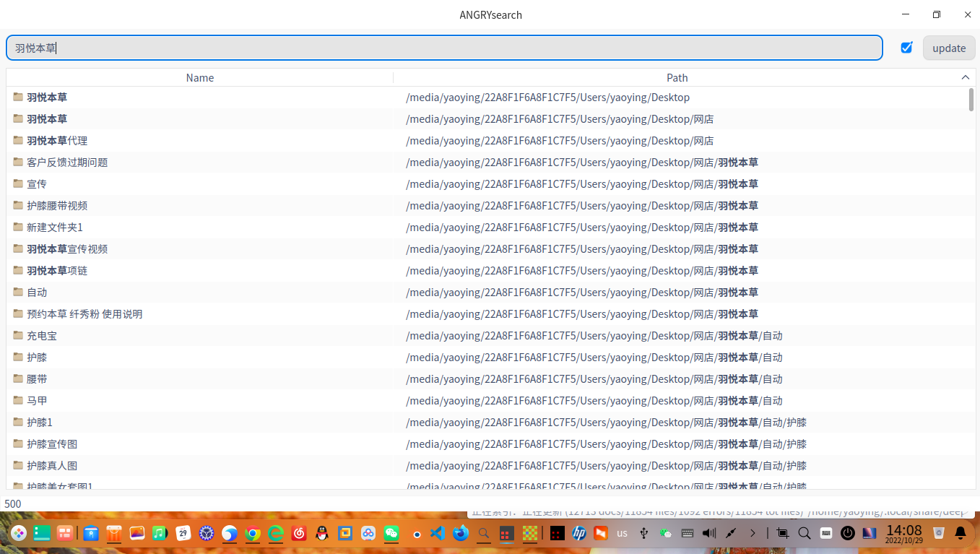Toggle the checkbox next to update button
This screenshot has height=554, width=980.
click(906, 48)
